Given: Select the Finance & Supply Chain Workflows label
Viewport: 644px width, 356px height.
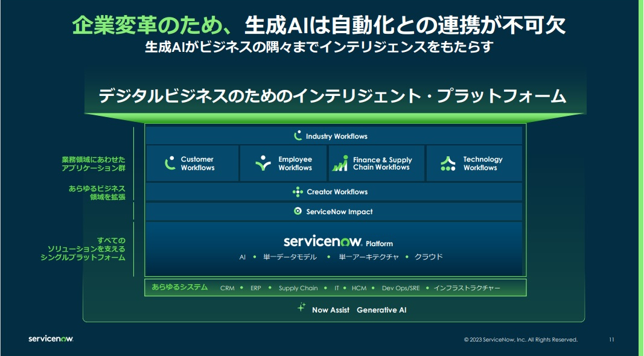Looking at the screenshot, I should [383, 164].
